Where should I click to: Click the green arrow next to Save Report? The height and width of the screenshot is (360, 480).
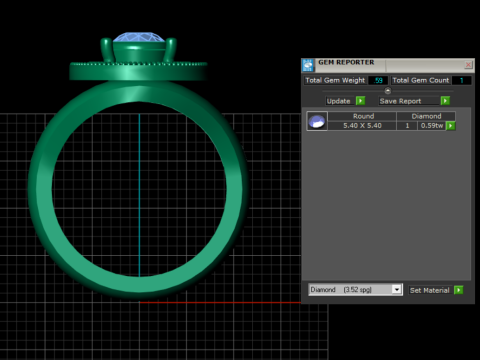pyautogui.click(x=445, y=101)
